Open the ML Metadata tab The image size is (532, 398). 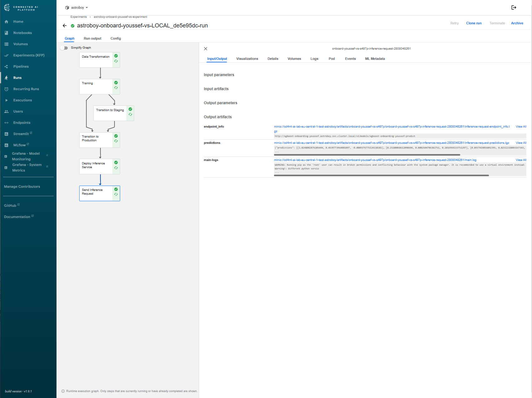pos(375,59)
